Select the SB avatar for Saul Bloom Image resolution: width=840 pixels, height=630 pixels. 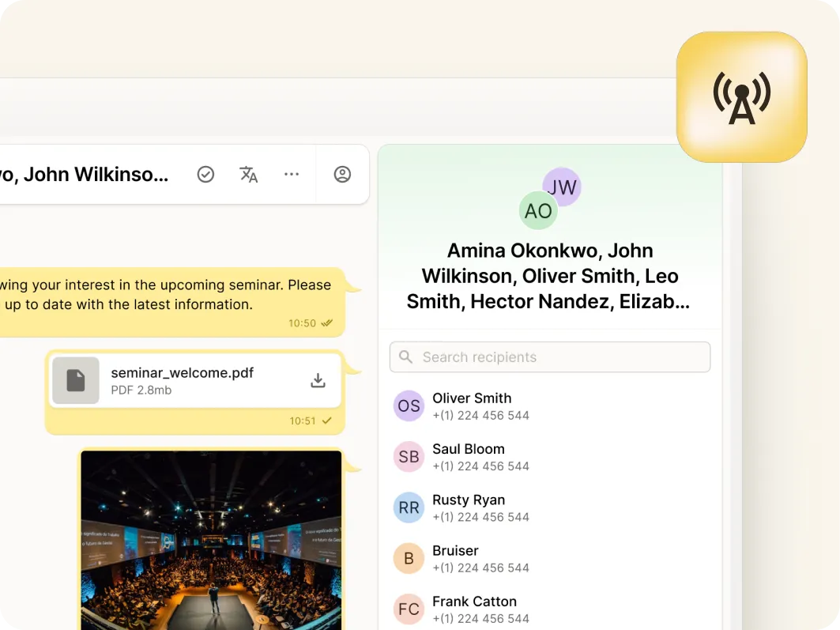409,456
